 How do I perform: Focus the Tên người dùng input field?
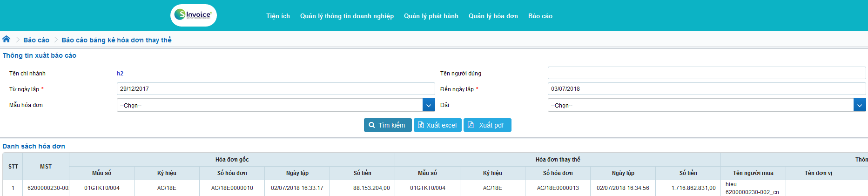[x=706, y=73]
